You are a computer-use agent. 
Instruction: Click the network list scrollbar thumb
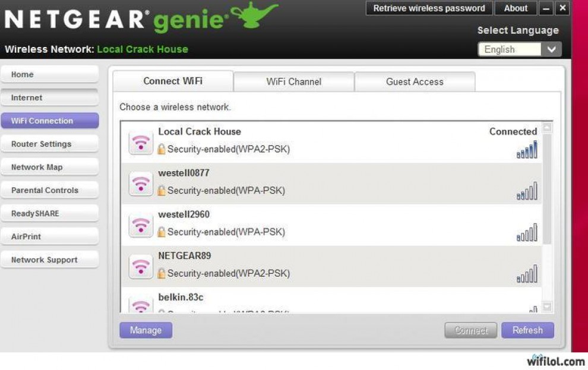tap(547, 188)
